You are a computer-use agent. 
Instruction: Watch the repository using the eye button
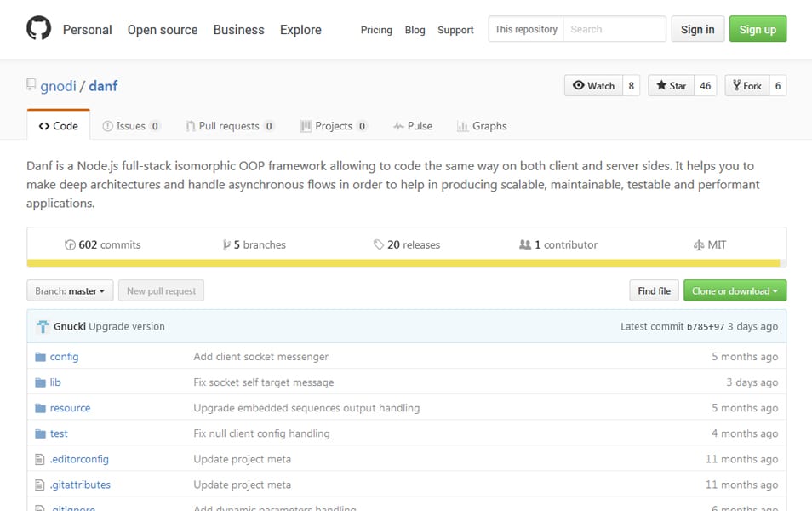pyautogui.click(x=593, y=85)
